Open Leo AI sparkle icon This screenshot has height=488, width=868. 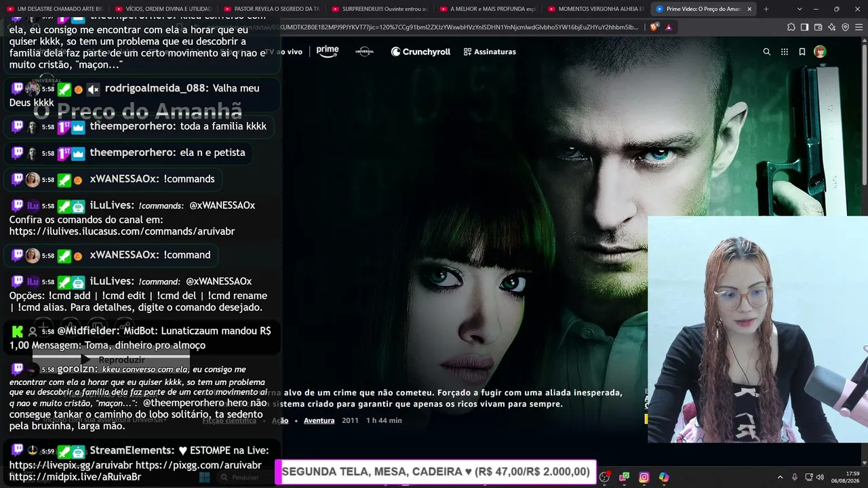[x=831, y=27]
